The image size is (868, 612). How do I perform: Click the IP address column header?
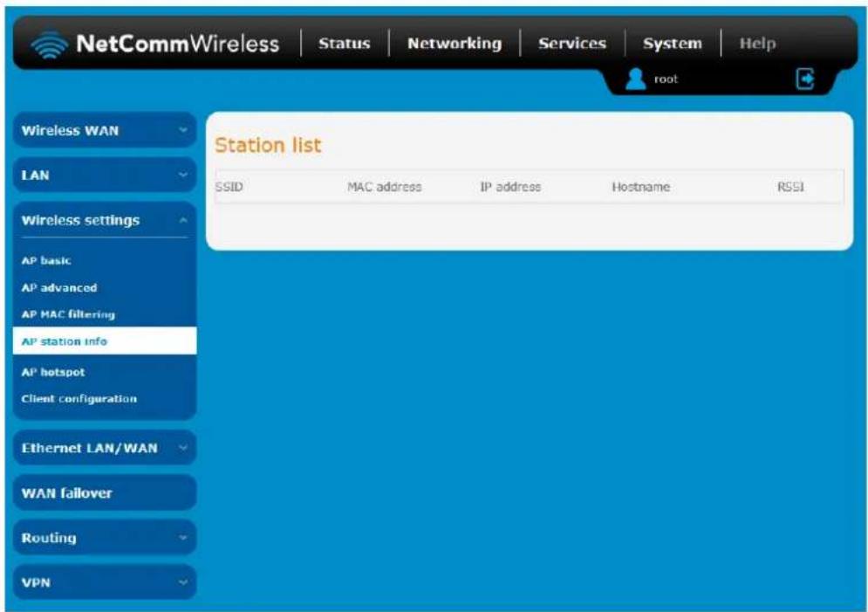(510, 187)
